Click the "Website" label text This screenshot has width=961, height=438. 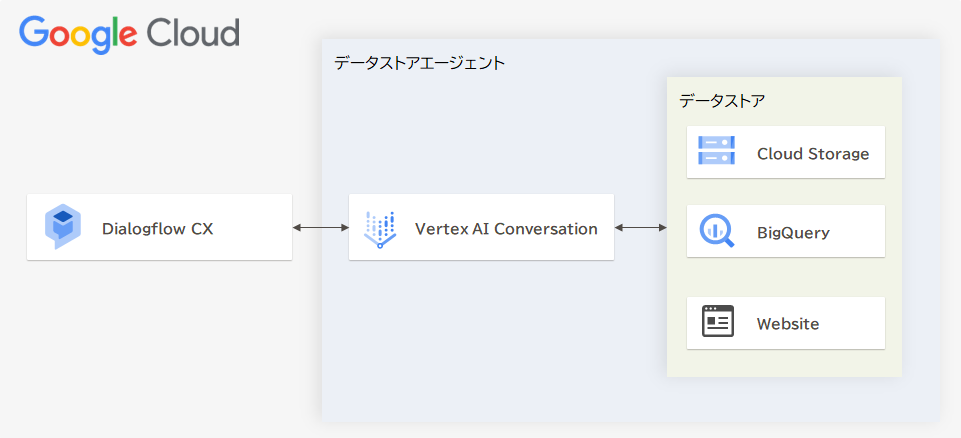pyautogui.click(x=787, y=324)
